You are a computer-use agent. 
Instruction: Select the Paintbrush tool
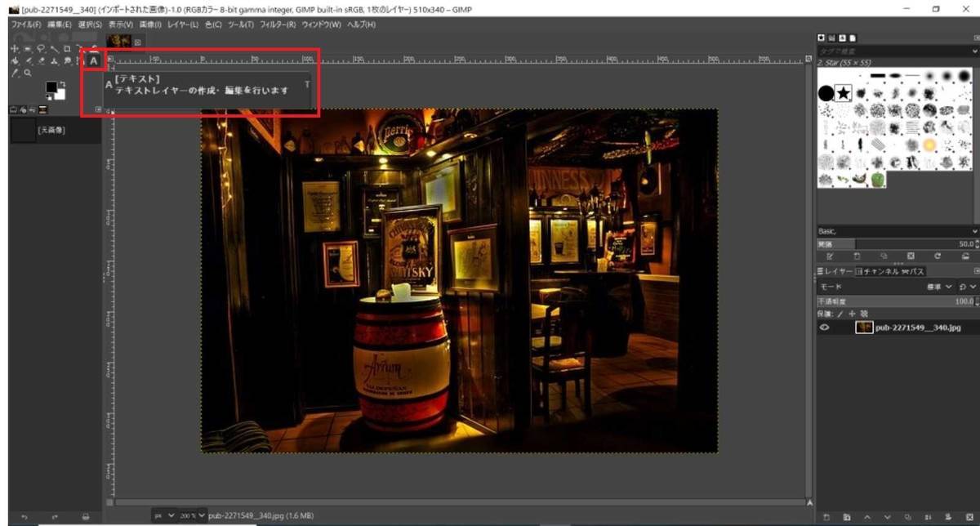(29, 60)
